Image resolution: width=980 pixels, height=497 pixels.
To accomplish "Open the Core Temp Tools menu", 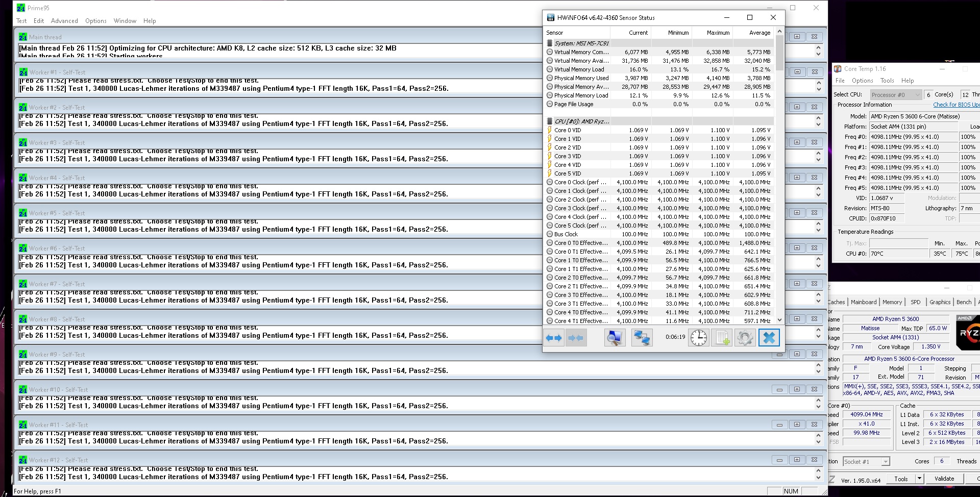I will point(887,81).
